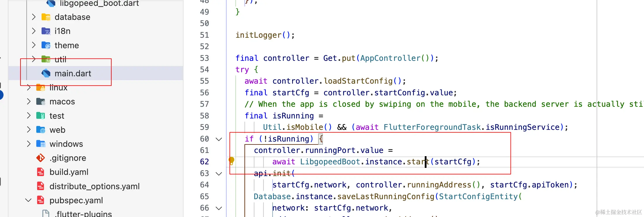
Task: Click the distribute_options.yaml file icon
Action: coord(41,186)
